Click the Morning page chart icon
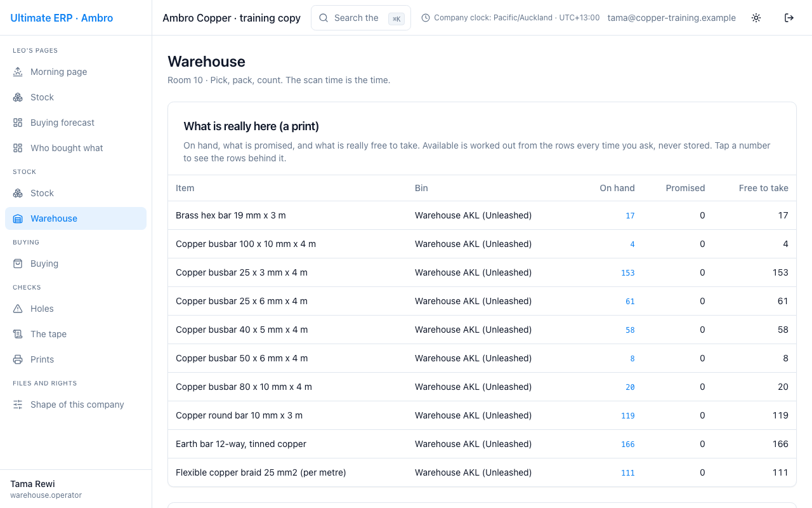 18,72
